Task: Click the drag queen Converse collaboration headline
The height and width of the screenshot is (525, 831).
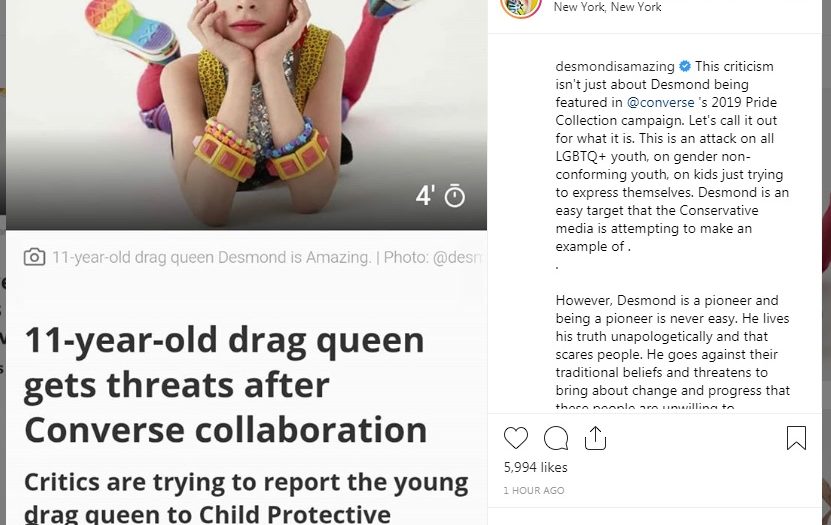Action: point(225,385)
